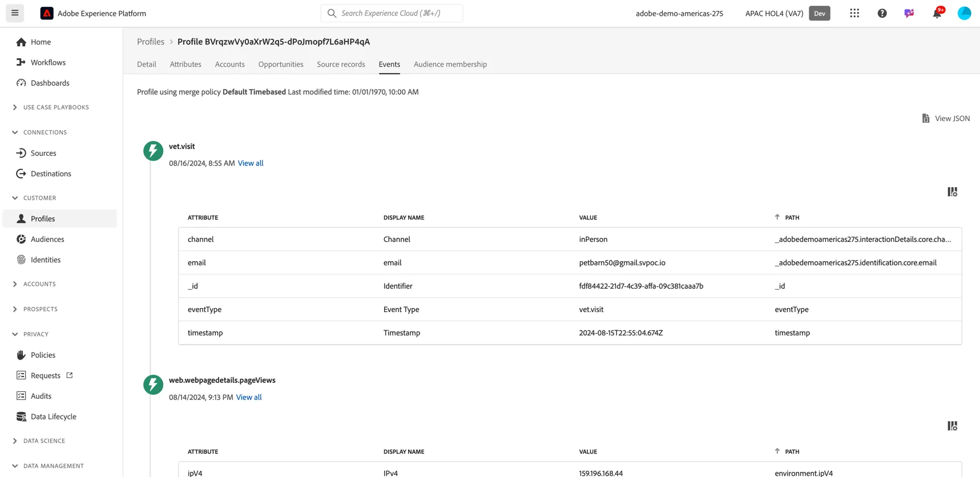The width and height of the screenshot is (980, 477).
Task: Expand the Prospects section
Action: [40, 309]
